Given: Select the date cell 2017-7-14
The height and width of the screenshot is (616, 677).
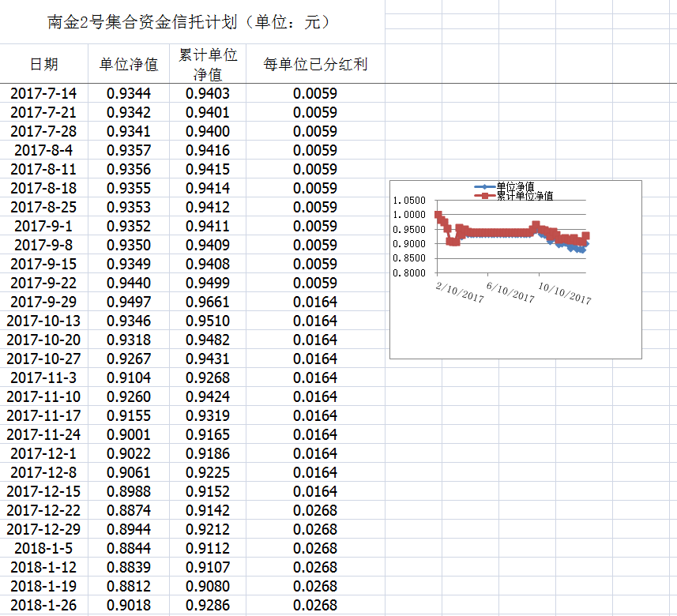Looking at the screenshot, I should tap(43, 93).
